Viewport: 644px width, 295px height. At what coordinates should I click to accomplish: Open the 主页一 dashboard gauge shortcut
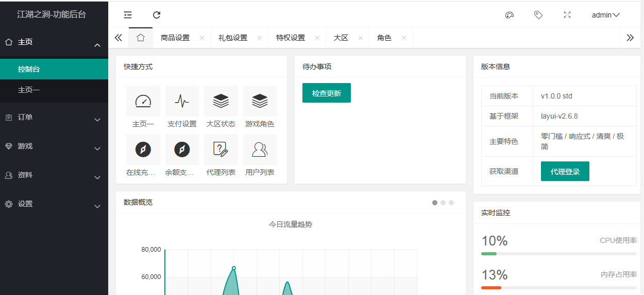pyautogui.click(x=143, y=101)
